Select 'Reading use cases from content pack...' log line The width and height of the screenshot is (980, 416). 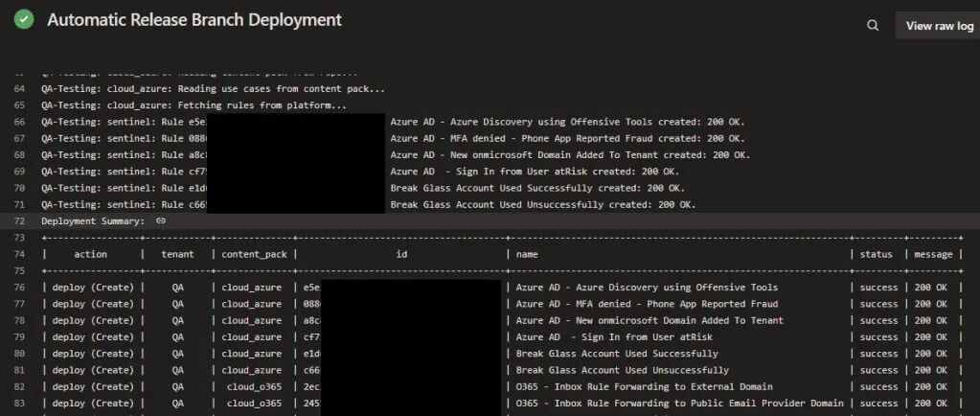(213, 89)
